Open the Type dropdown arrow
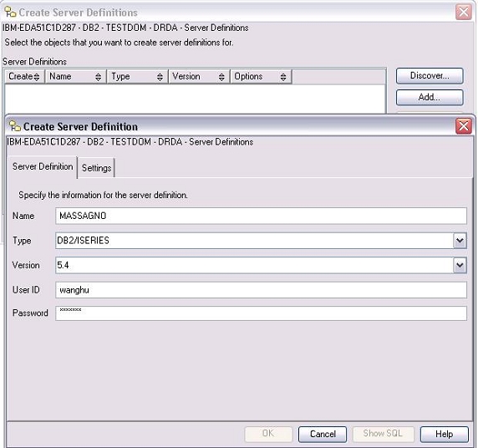Viewport: 478px width, 448px height. pyautogui.click(x=460, y=241)
